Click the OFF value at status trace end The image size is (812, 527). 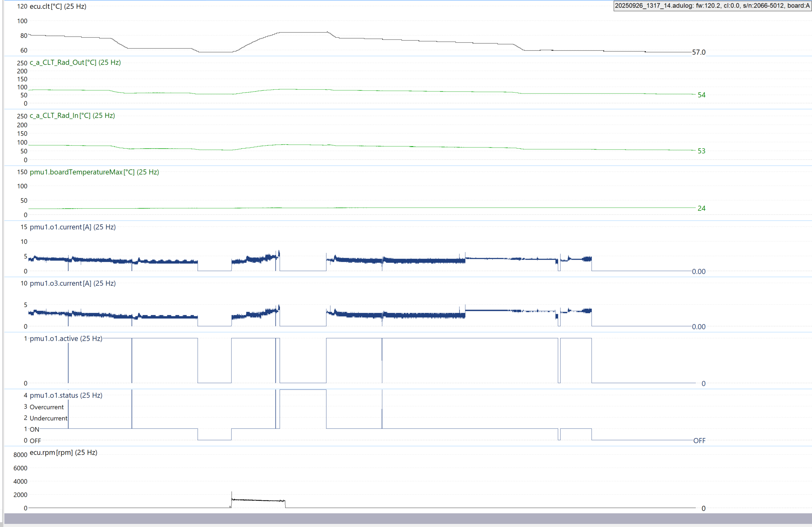tap(699, 441)
